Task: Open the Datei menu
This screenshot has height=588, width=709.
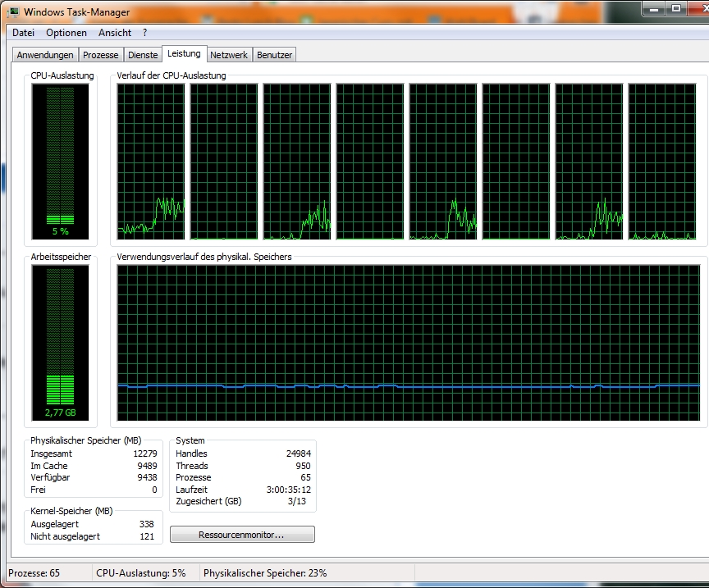Action: click(x=23, y=33)
